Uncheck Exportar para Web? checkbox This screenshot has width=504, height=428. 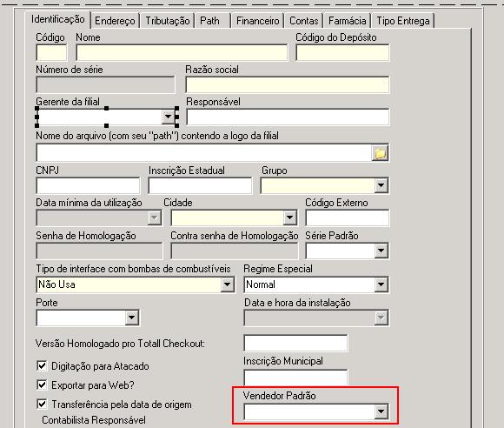42,385
